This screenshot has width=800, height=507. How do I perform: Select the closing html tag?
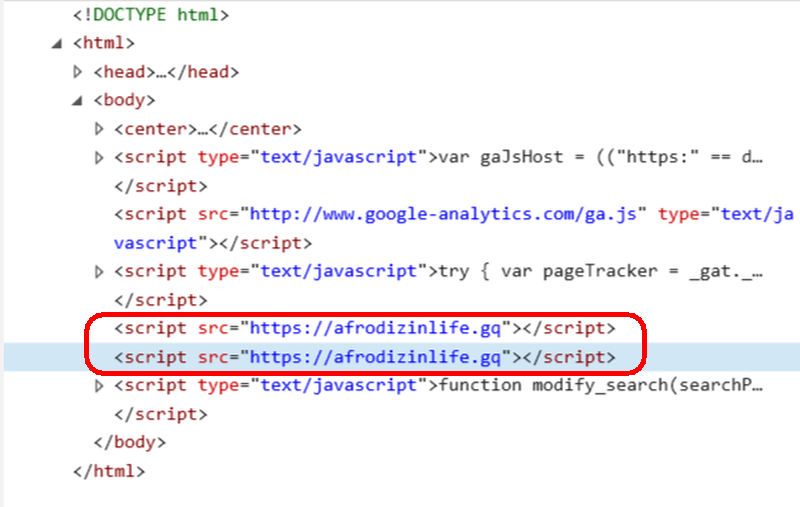coord(109,471)
